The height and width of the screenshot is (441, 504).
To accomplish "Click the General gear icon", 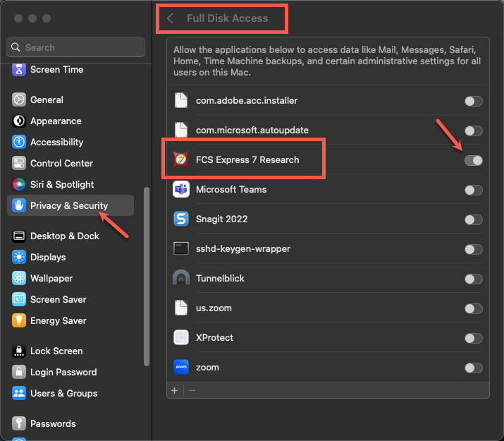I will [x=19, y=99].
